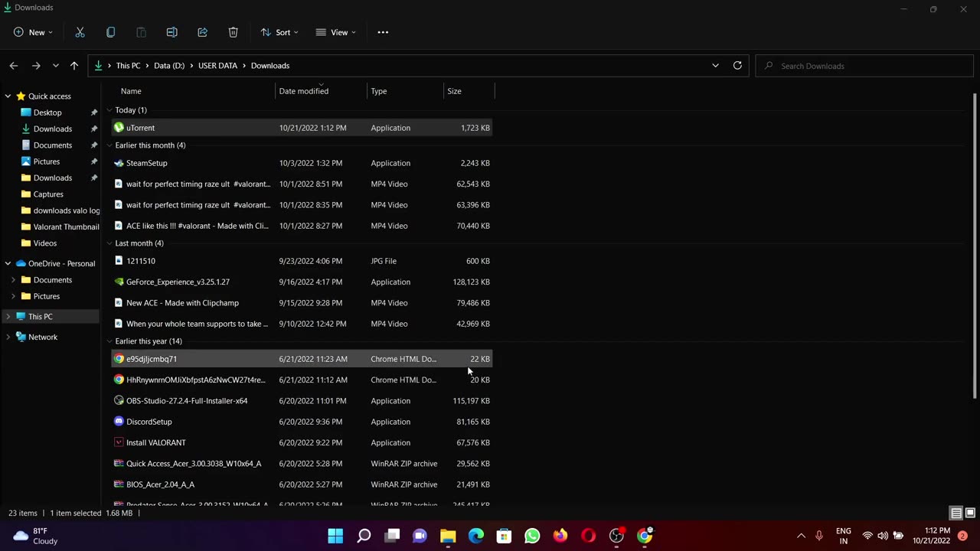Collapse the Earlier this year group

tap(109, 341)
